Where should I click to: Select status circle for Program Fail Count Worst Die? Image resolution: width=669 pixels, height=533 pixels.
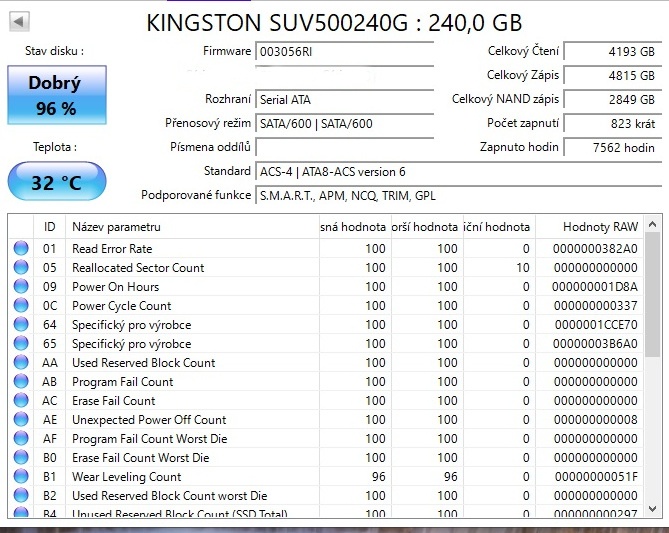point(21,438)
